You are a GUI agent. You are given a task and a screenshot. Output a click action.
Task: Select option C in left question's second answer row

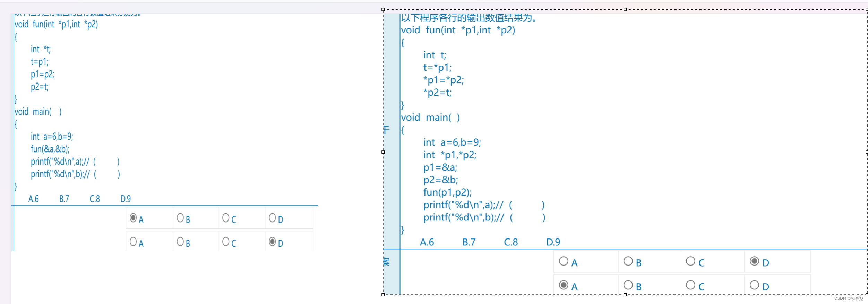point(226,242)
